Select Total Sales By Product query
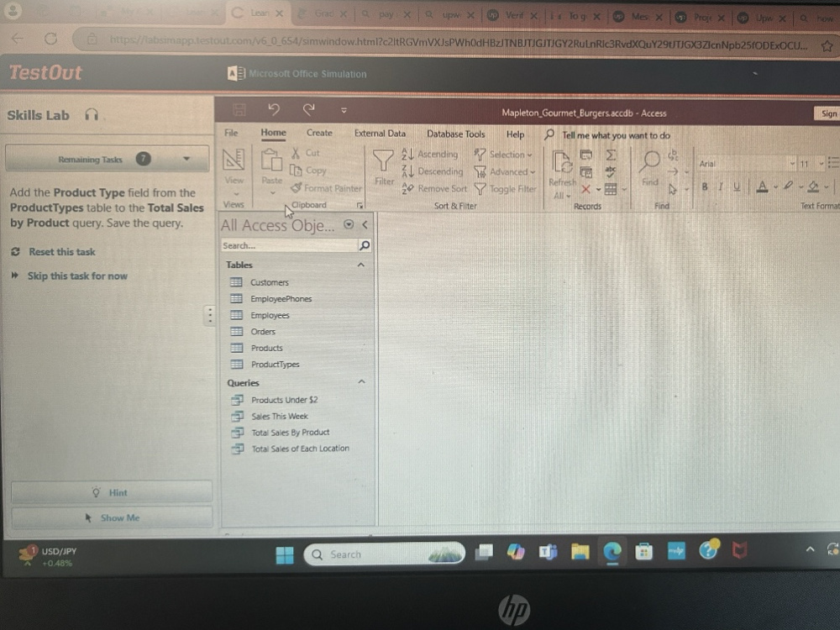 click(x=291, y=433)
